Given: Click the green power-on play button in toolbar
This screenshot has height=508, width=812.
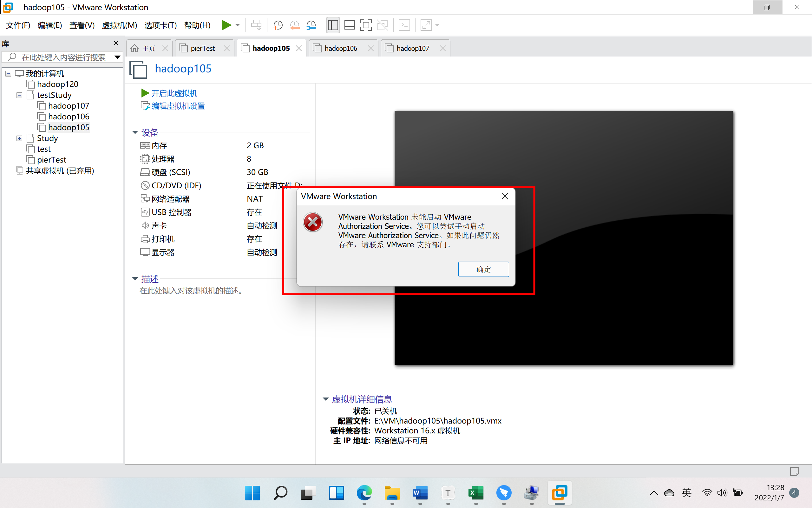Looking at the screenshot, I should [x=226, y=25].
